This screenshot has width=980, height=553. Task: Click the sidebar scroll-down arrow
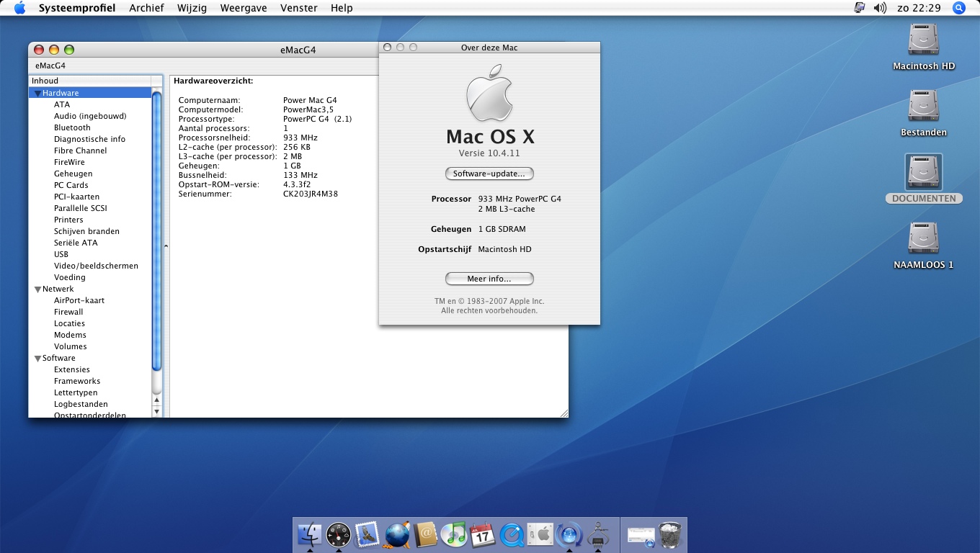pyautogui.click(x=157, y=412)
